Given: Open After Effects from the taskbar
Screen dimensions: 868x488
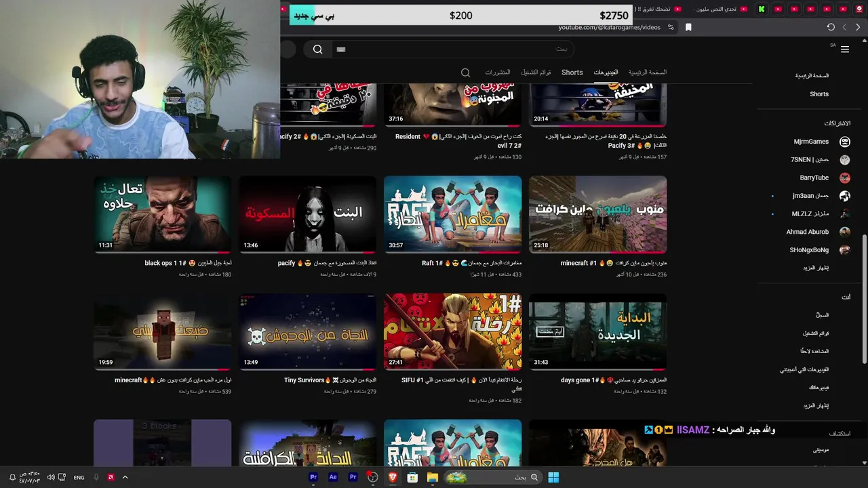Looking at the screenshot, I should tap(333, 477).
